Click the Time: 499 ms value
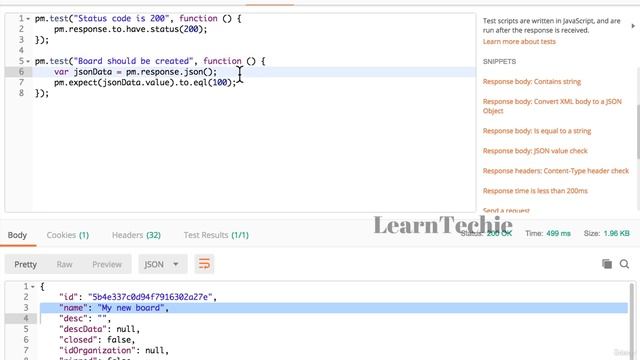The height and width of the screenshot is (360, 640). pyautogui.click(x=558, y=233)
